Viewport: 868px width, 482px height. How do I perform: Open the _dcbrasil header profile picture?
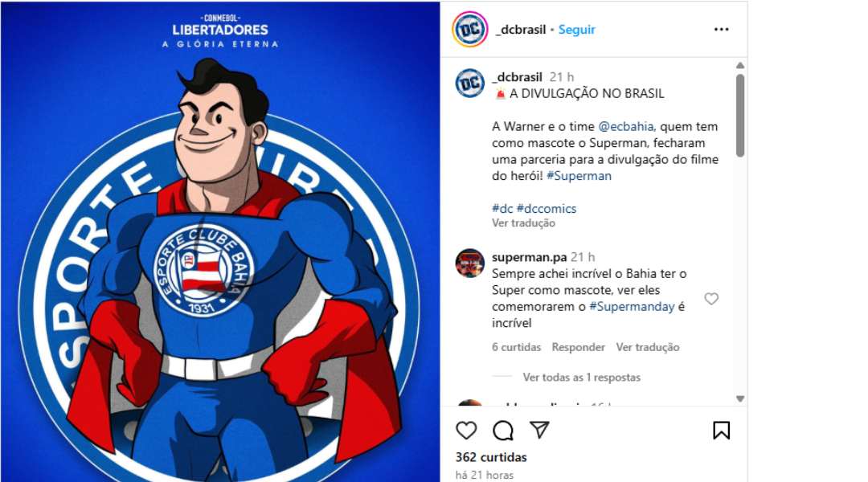click(470, 30)
